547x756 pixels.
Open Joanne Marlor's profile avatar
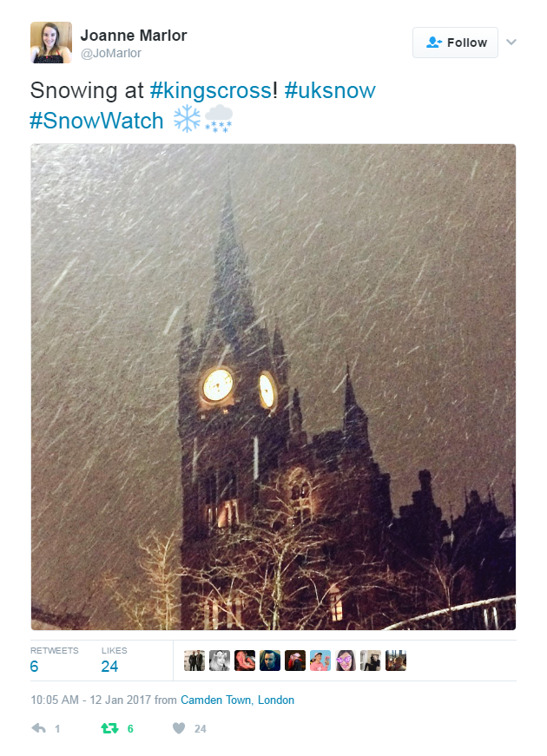pyautogui.click(x=51, y=43)
